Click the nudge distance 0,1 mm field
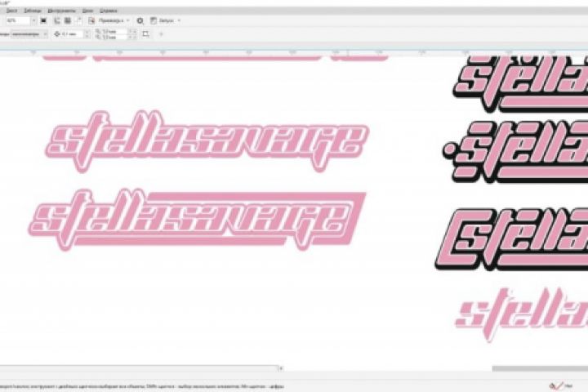The height and width of the screenshot is (392, 588). [73, 34]
